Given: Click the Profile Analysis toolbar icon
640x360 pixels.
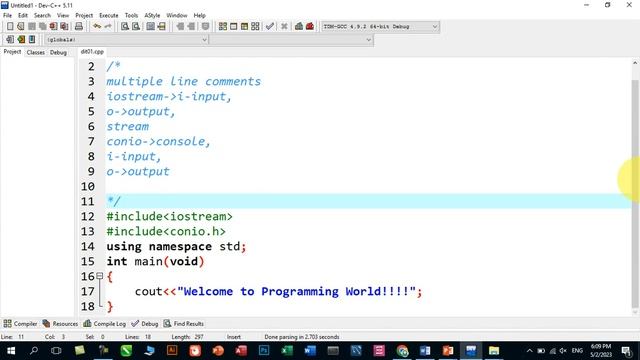Looking at the screenshot, I should pyautogui.click(x=299, y=27).
